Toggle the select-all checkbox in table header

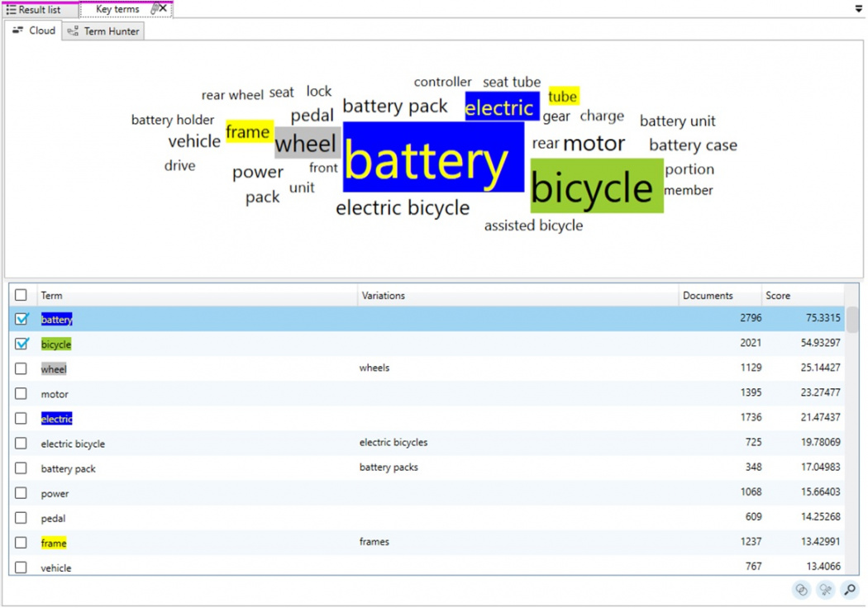[21, 295]
